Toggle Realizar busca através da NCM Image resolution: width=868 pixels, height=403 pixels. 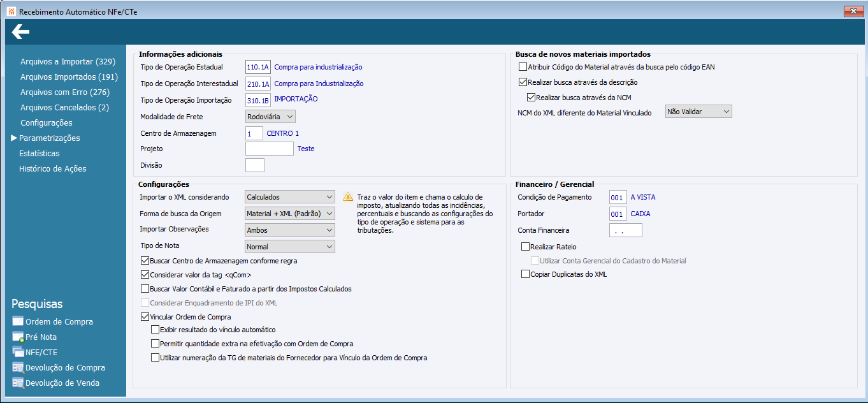coord(532,98)
